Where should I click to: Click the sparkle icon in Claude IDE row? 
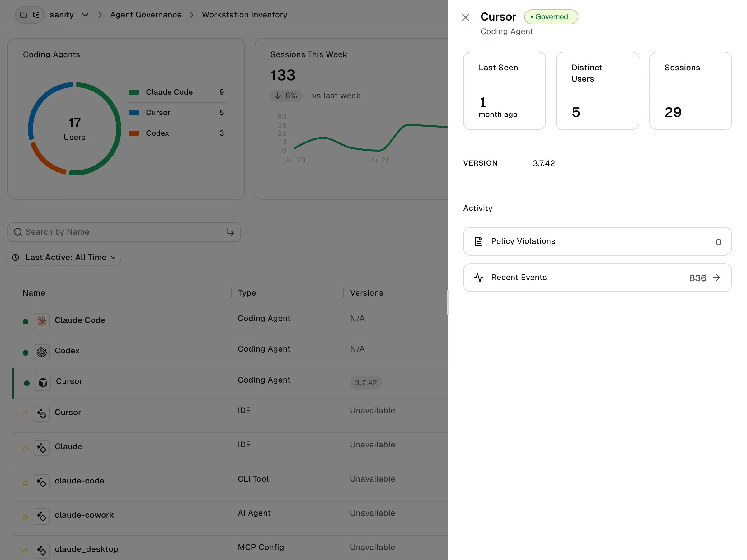41,448
